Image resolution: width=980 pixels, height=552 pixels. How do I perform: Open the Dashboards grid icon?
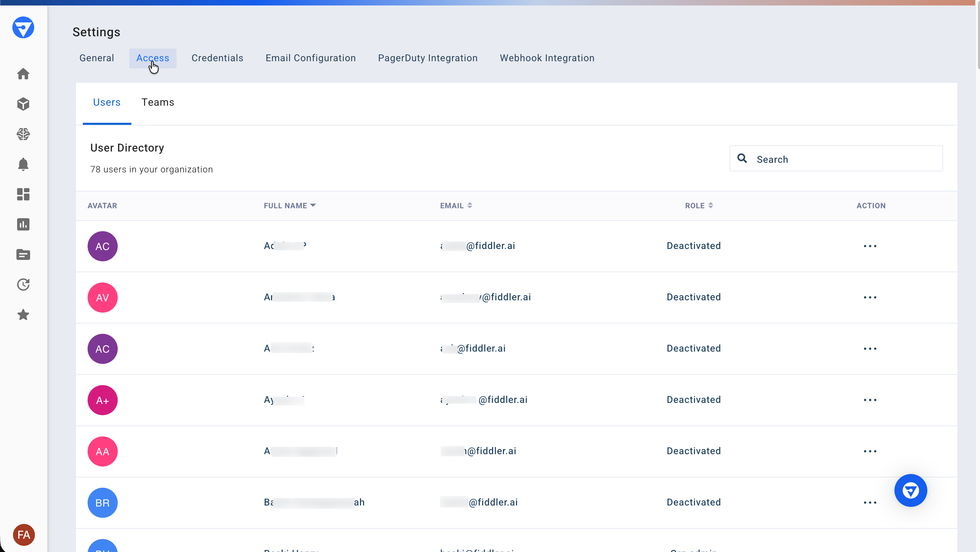(23, 194)
